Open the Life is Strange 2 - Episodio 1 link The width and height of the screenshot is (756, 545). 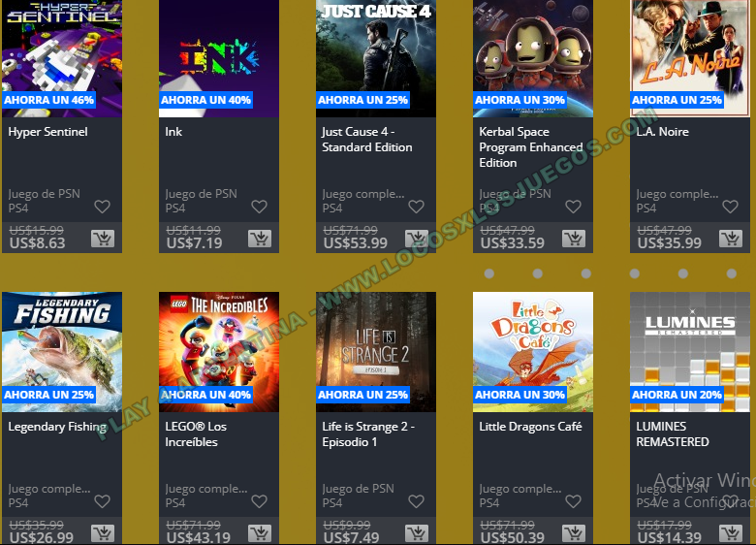(x=368, y=434)
